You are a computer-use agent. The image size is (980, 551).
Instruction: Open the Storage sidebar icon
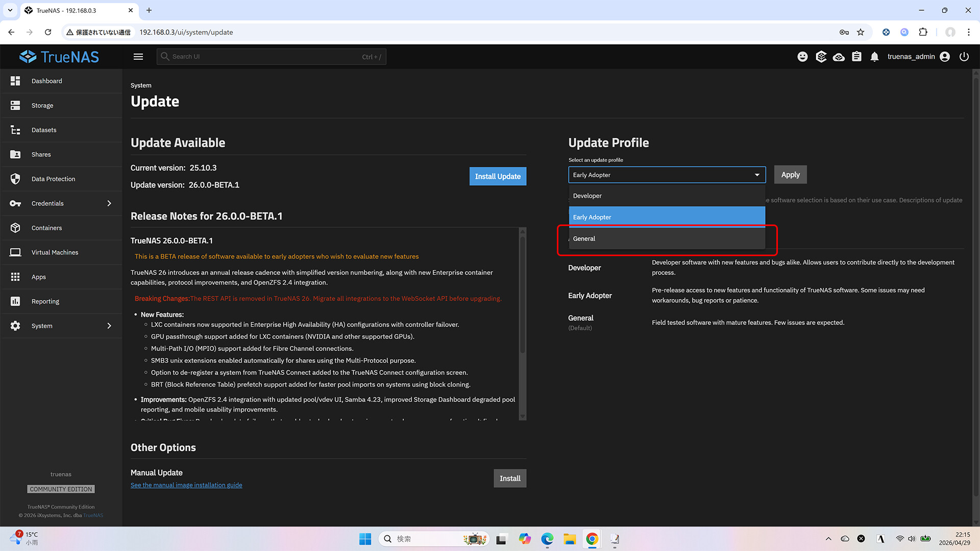[15, 105]
